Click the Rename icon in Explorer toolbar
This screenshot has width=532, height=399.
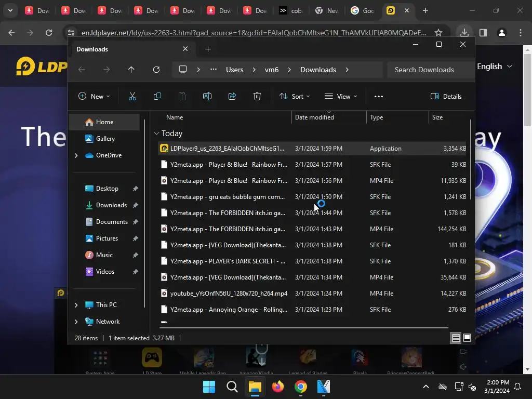click(207, 96)
